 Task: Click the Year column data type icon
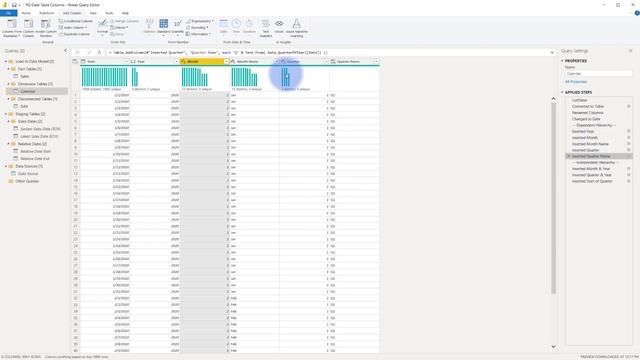[x=133, y=62]
